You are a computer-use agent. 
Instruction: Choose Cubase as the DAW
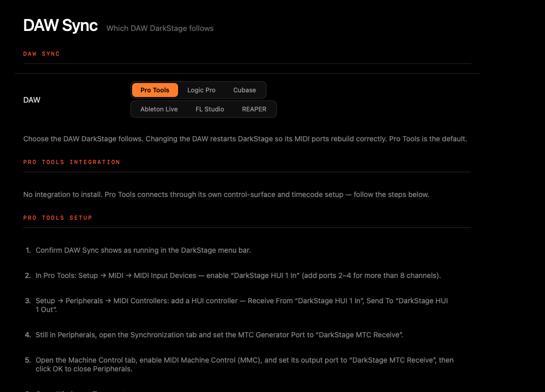pos(244,90)
